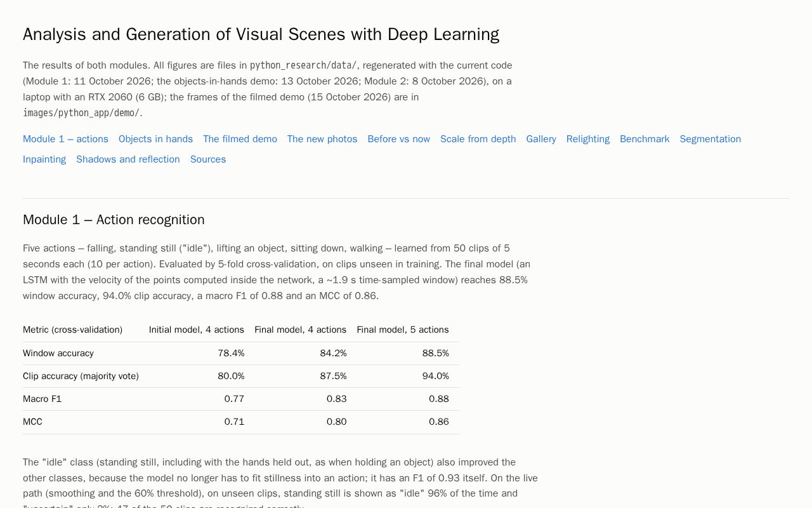Viewport: 812px width, 508px height.
Task: Click the 78.4% window accuracy cell
Action: 231,353
